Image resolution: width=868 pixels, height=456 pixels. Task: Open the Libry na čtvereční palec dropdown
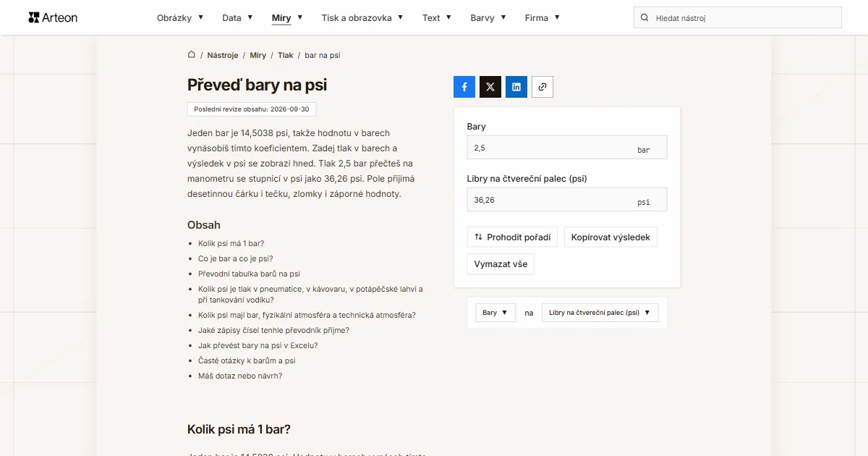click(x=600, y=313)
